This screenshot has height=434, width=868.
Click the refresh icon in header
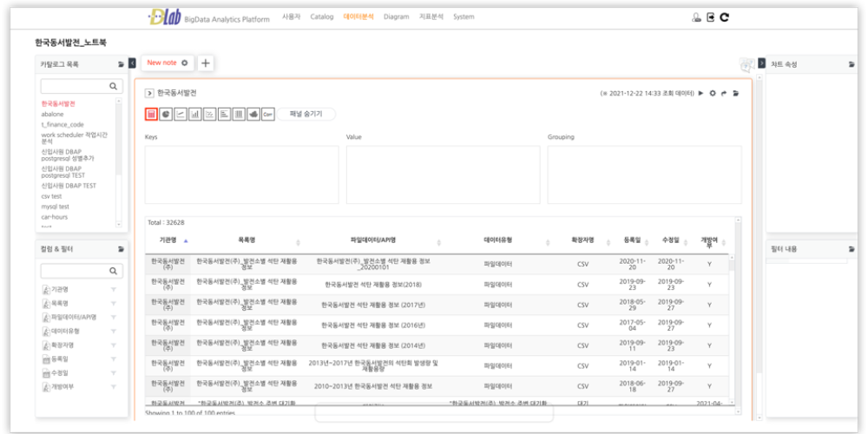point(724,17)
